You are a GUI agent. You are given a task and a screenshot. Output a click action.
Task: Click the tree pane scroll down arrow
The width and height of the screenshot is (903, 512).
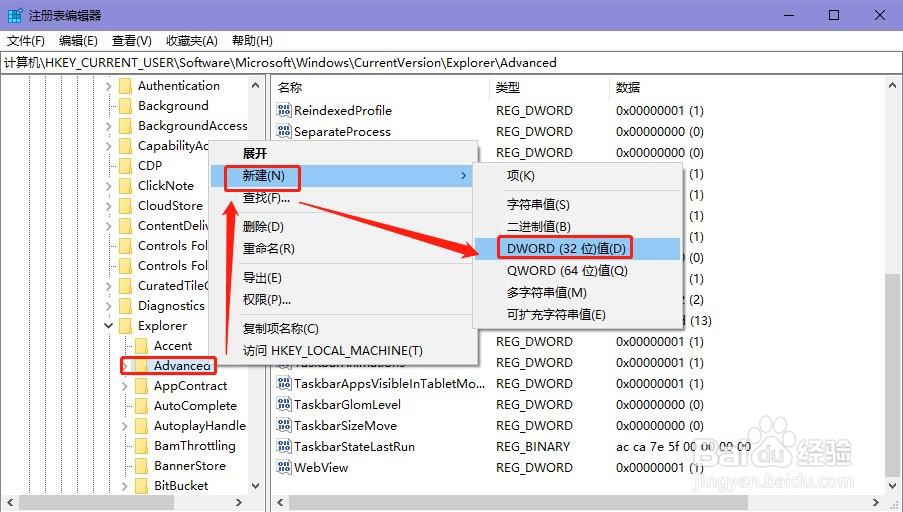tap(256, 486)
